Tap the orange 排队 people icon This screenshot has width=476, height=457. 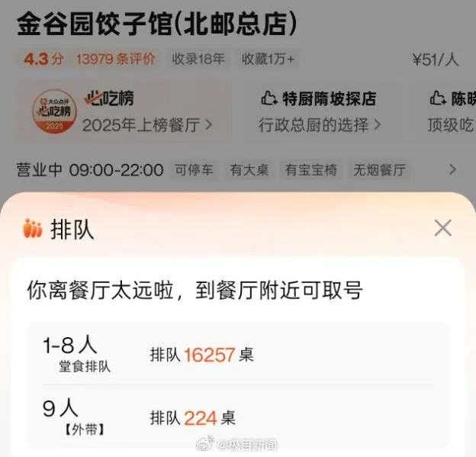coord(33,228)
